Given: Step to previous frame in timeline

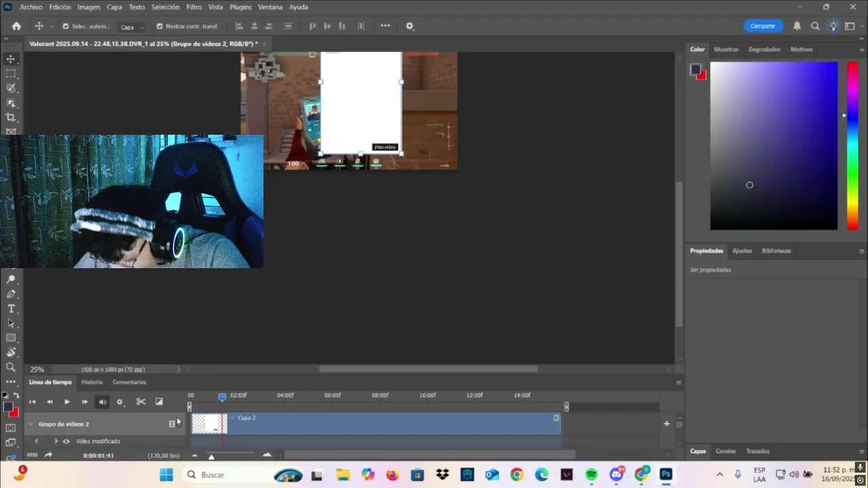Looking at the screenshot, I should coord(50,401).
